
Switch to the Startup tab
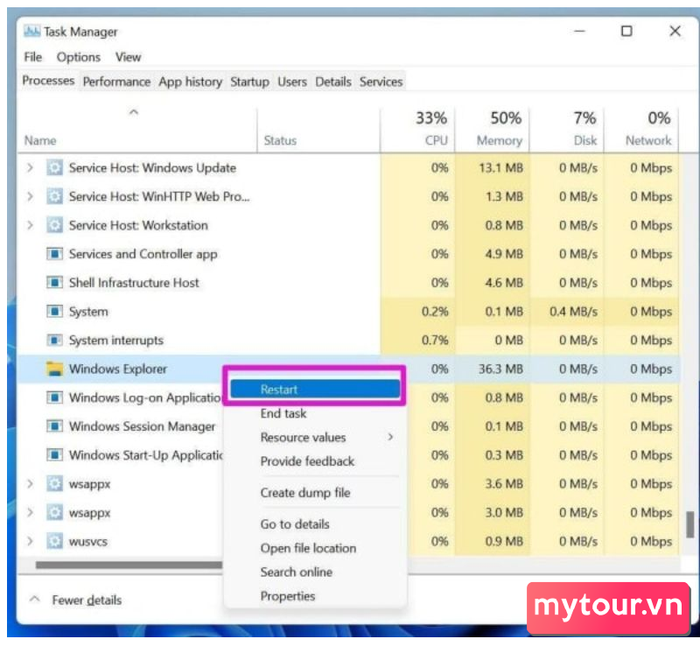(x=250, y=82)
